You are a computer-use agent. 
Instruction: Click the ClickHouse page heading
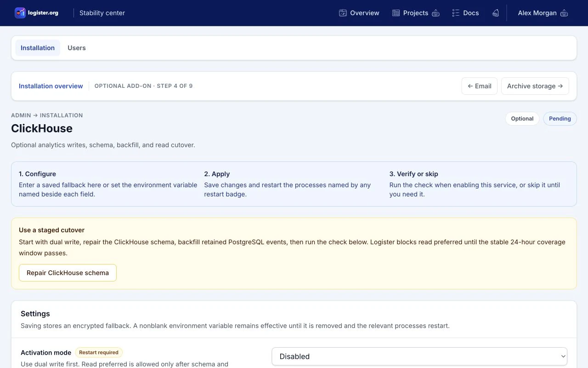click(x=42, y=128)
